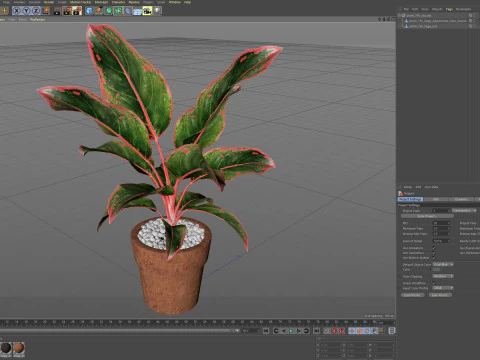The image size is (480, 360).
Task: Select the Spline Pen tool
Action: tap(99, 11)
